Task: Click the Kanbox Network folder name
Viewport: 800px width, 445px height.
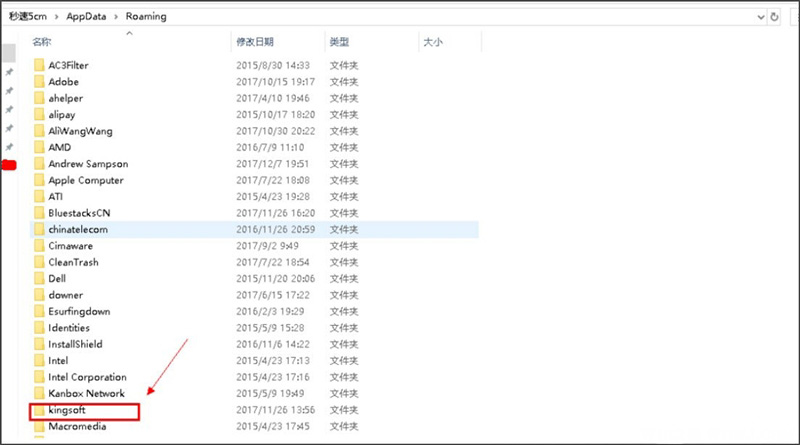Action: pos(86,393)
